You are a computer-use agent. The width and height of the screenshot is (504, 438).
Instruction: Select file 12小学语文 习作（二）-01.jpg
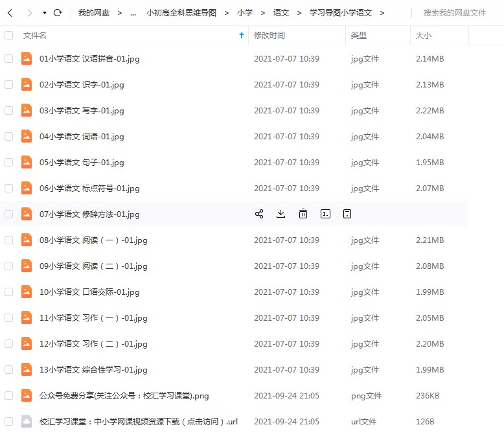93,344
